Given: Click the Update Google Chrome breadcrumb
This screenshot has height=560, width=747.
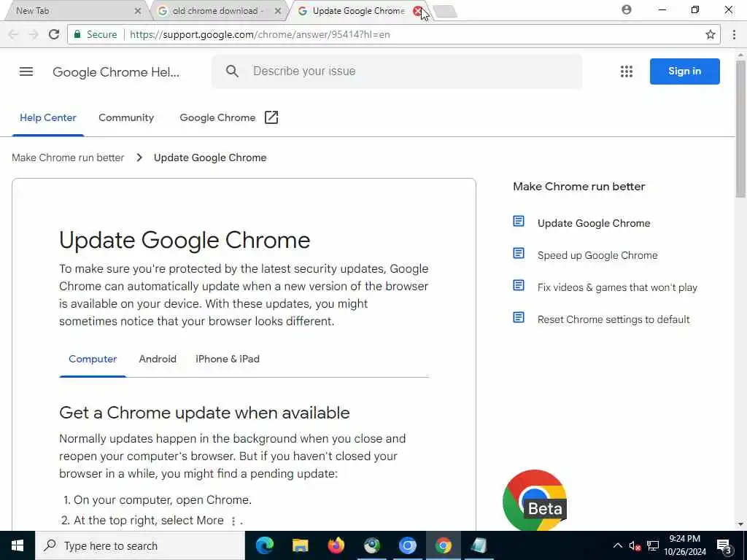Looking at the screenshot, I should (210, 157).
